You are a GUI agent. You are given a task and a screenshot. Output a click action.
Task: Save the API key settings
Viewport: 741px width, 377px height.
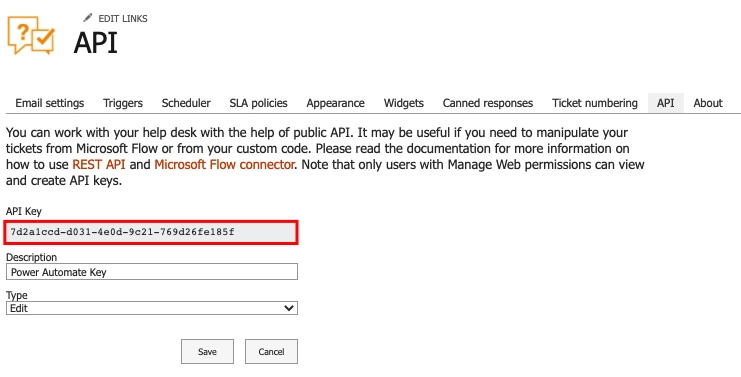(207, 351)
